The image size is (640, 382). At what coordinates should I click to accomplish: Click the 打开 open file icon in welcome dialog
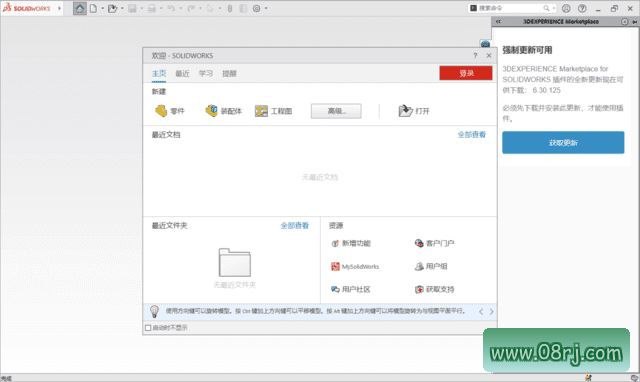(413, 111)
